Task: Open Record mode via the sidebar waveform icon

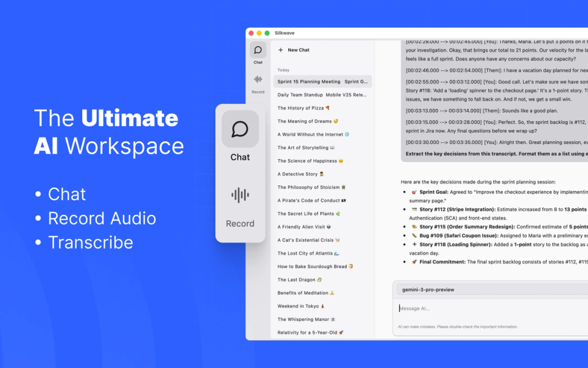Action: pos(258,78)
